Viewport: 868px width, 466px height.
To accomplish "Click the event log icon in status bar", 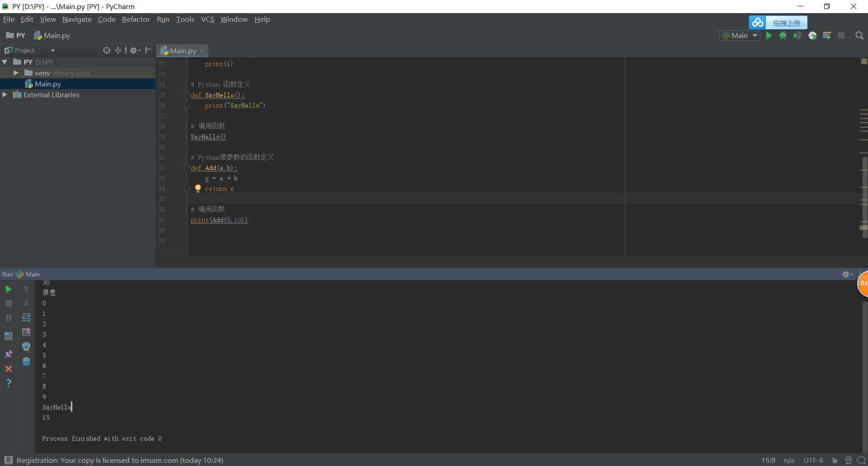I will tap(861, 461).
